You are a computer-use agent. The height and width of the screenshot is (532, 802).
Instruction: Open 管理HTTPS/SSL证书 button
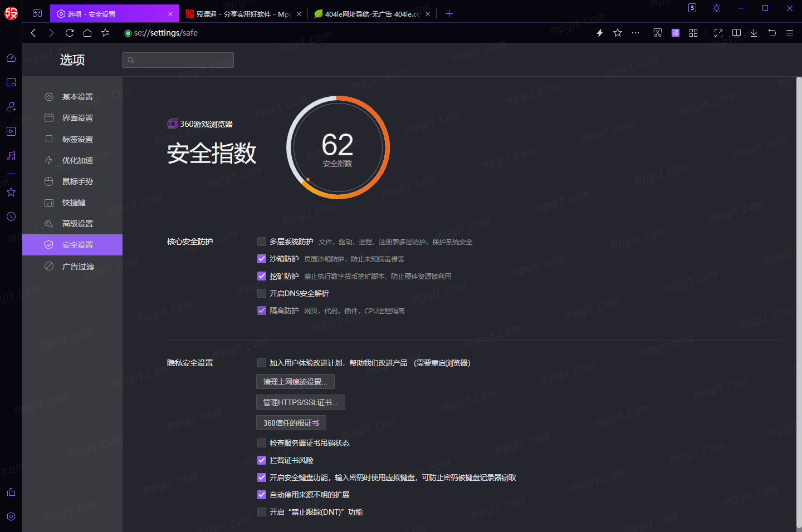click(301, 402)
